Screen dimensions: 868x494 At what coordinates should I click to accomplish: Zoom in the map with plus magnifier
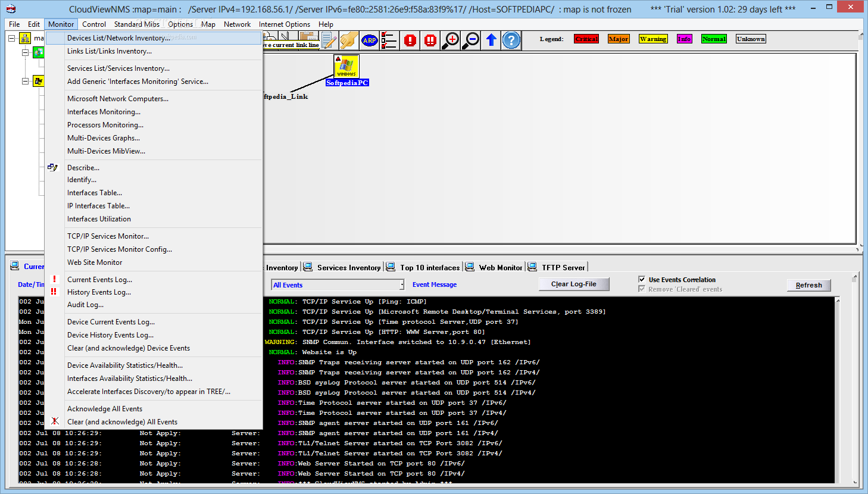point(451,40)
